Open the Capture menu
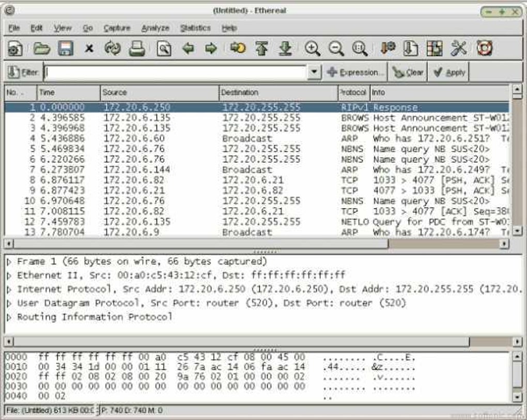The image size is (527, 420). 117,28
